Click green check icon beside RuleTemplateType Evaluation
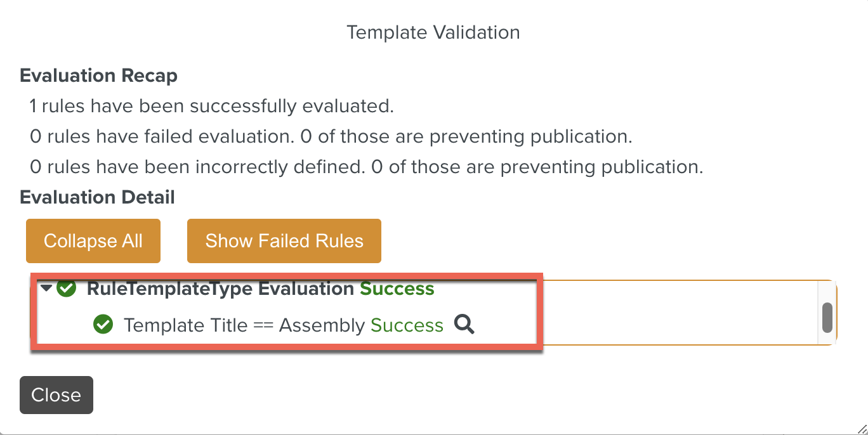 point(66,289)
